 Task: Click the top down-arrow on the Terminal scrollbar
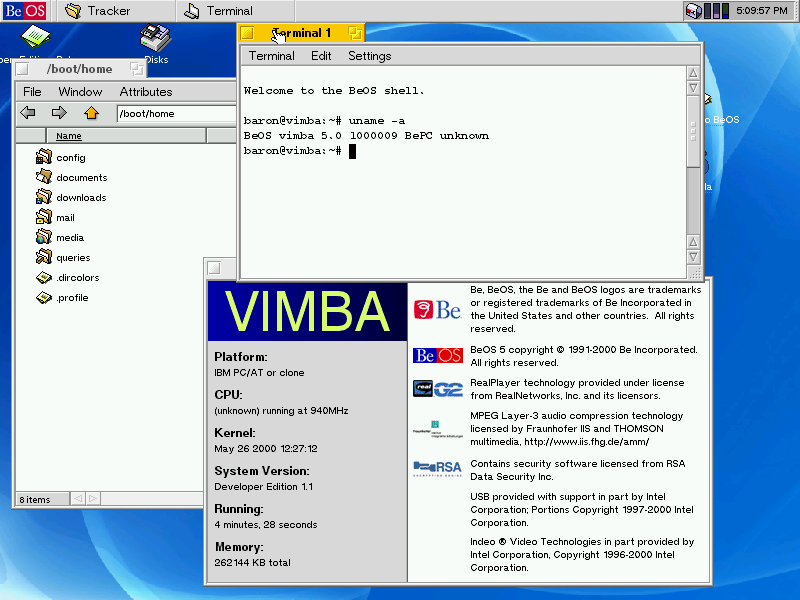coord(693,88)
